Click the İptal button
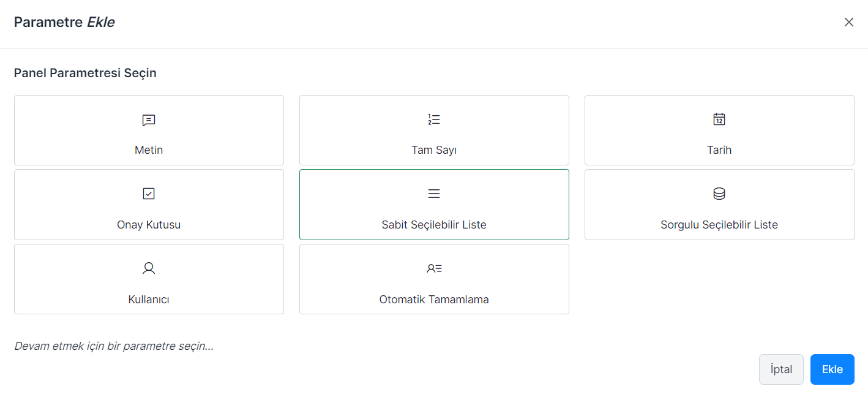The image size is (868, 397). tap(781, 369)
